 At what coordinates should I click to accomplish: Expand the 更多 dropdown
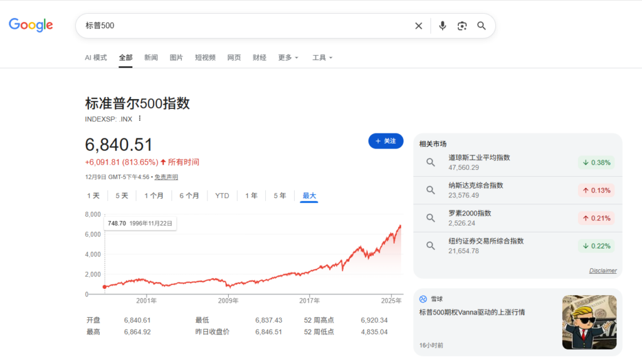pos(288,58)
